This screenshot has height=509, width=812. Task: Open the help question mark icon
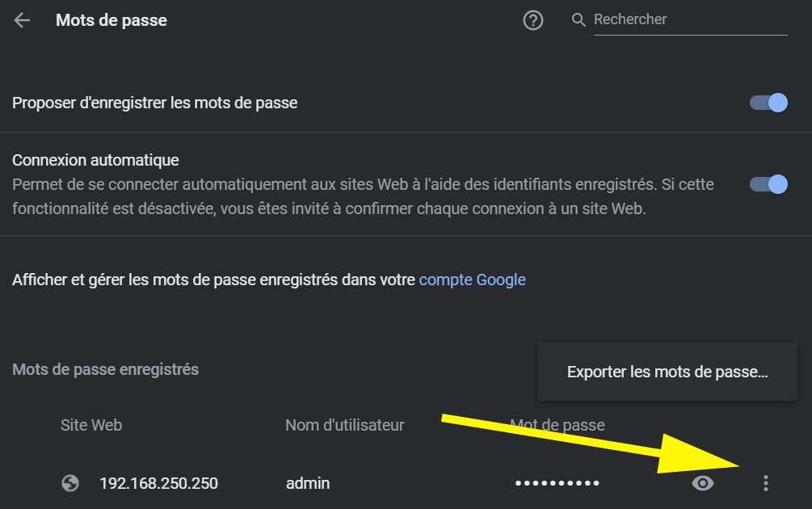click(533, 21)
